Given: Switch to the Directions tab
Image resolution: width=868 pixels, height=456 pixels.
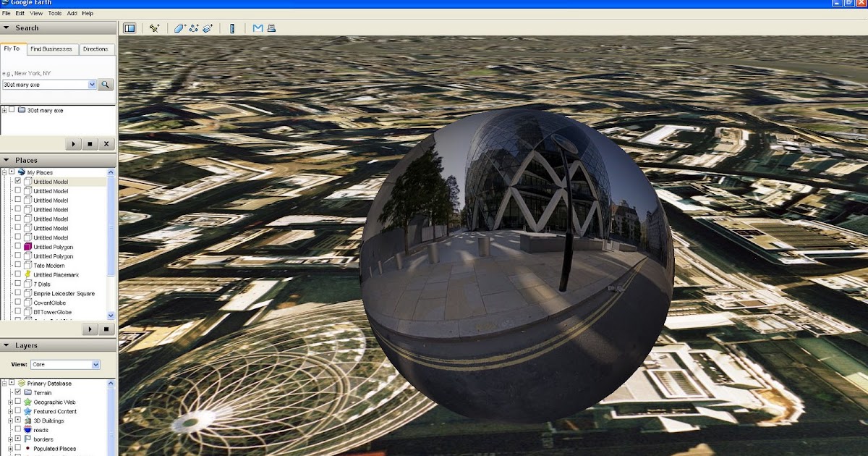Looking at the screenshot, I should coord(96,49).
